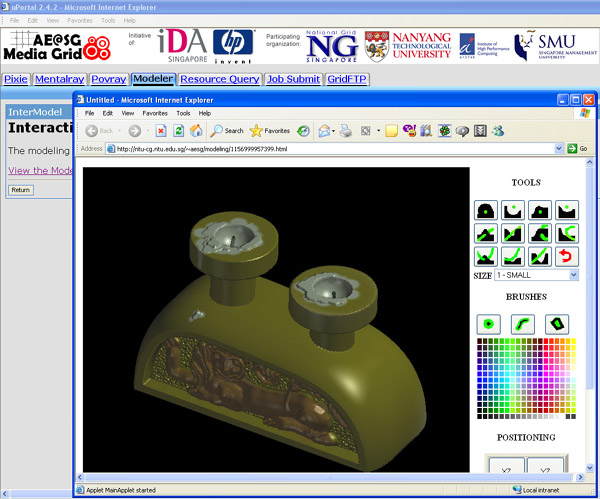Click the Stop icon with the red X
Image resolution: width=600 pixels, height=499 pixels.
coord(161,131)
